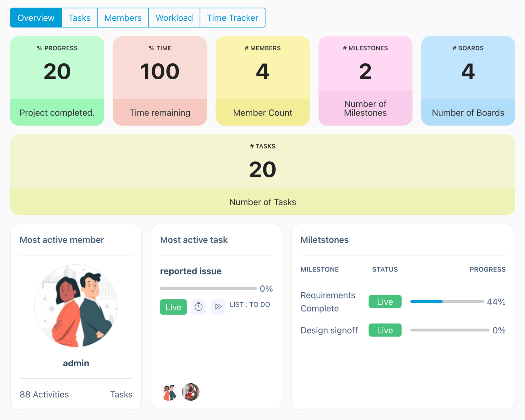Image resolution: width=525 pixels, height=420 pixels.
Task: Click the Live badge on reported issue
Action: (x=173, y=307)
